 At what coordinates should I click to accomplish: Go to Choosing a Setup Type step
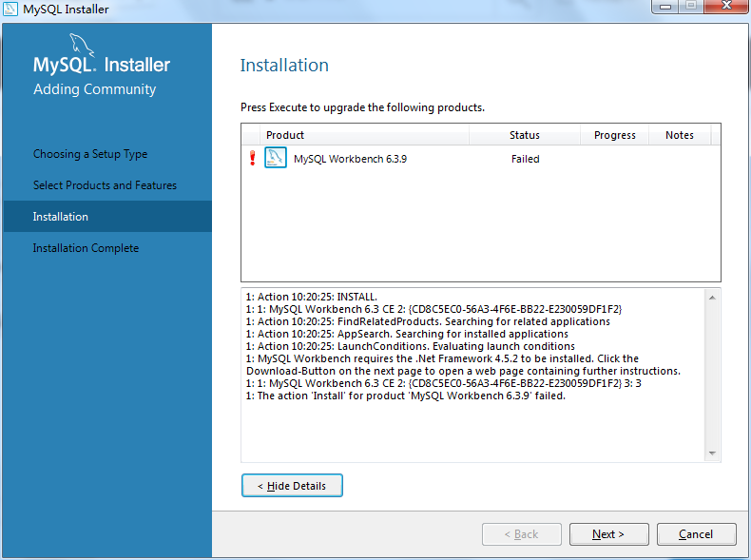(90, 154)
